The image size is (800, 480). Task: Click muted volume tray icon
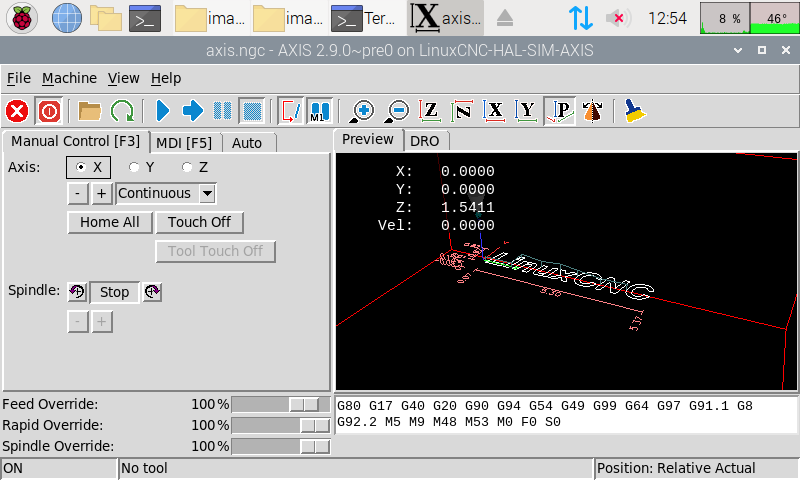(618, 18)
